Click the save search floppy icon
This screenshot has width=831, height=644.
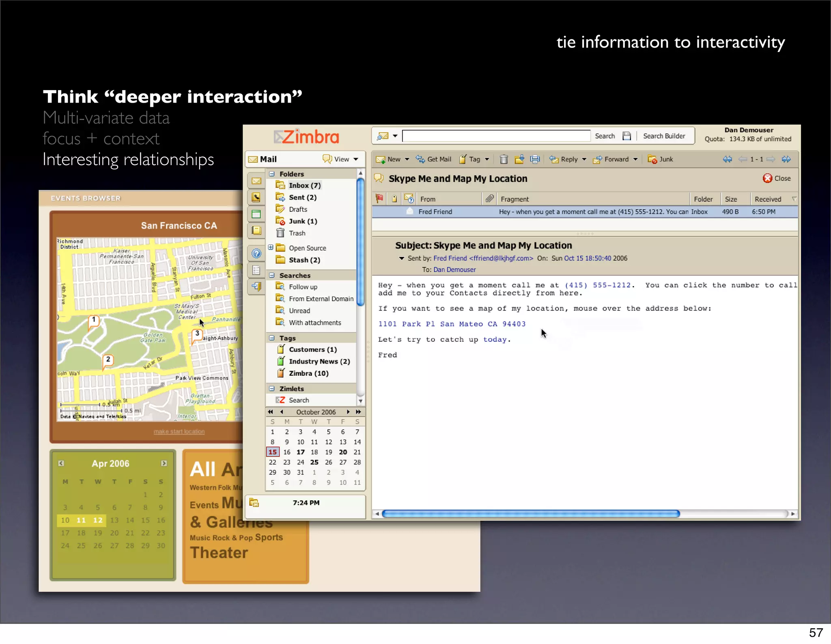click(627, 136)
